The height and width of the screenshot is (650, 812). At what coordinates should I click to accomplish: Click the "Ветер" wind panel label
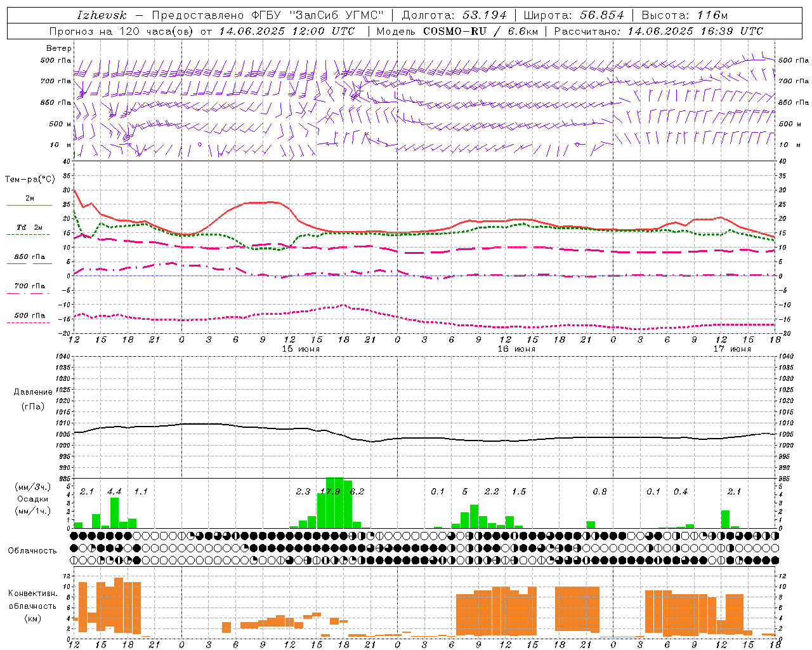click(59, 48)
